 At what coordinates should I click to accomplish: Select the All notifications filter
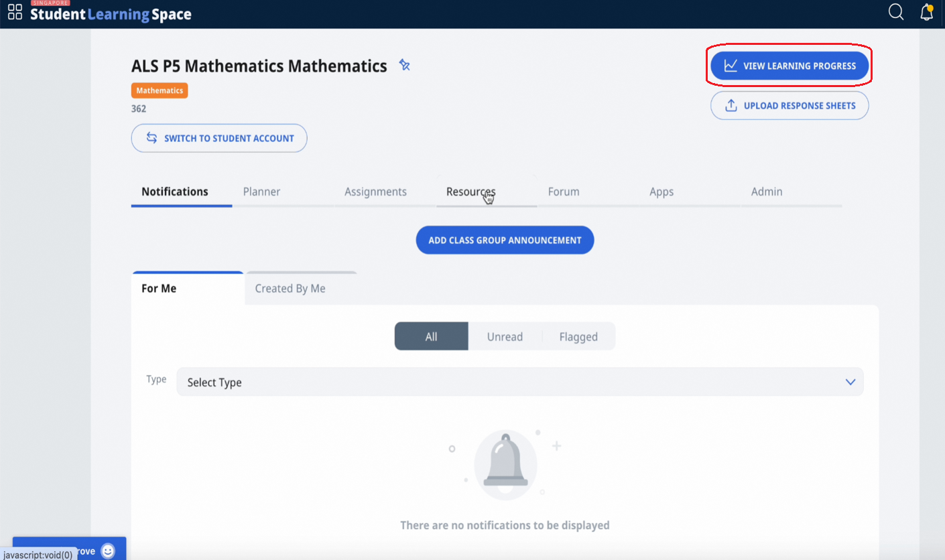click(x=431, y=336)
